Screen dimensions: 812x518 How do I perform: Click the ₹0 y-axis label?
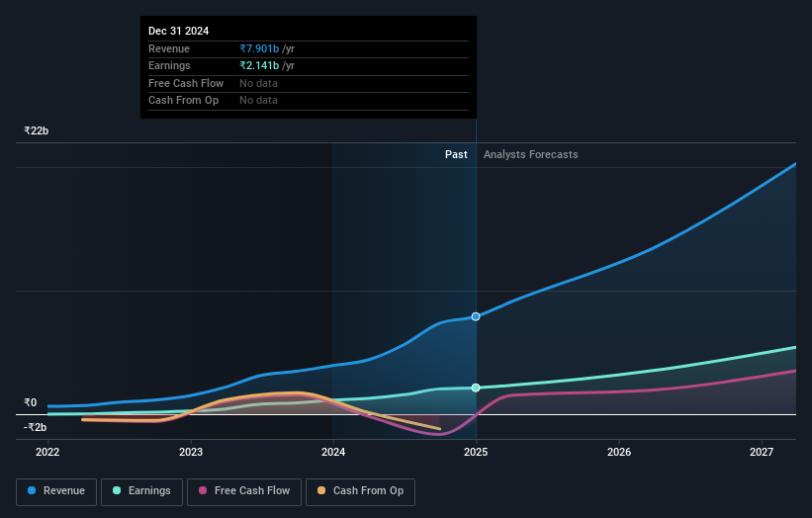[31, 402]
